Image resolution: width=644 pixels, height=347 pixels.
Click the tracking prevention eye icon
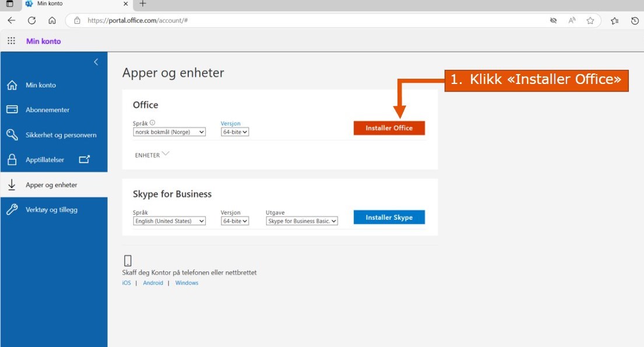(553, 20)
